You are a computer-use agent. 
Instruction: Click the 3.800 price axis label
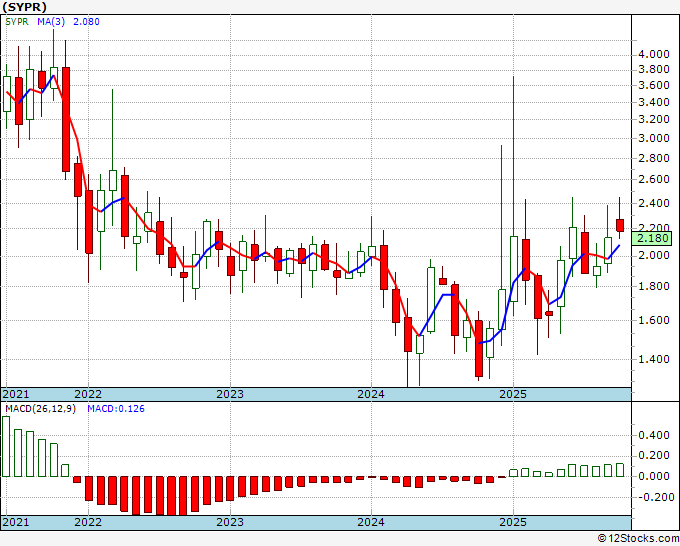654,70
